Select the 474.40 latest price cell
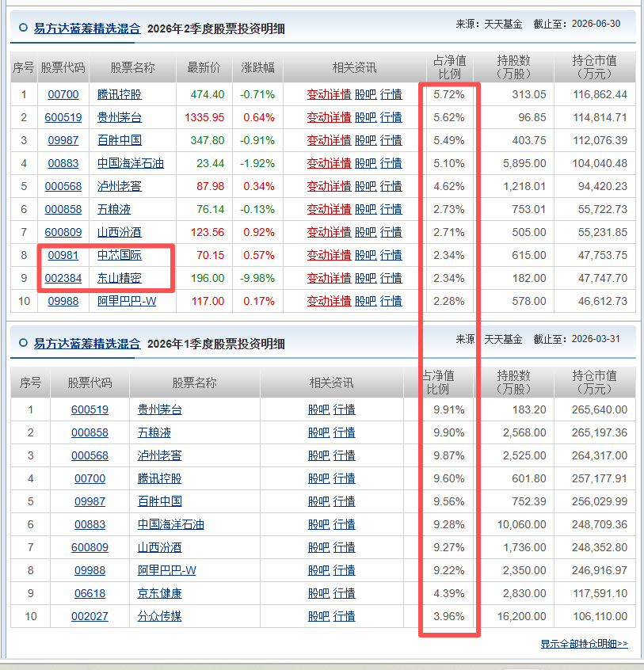644x670 pixels. 208,94
